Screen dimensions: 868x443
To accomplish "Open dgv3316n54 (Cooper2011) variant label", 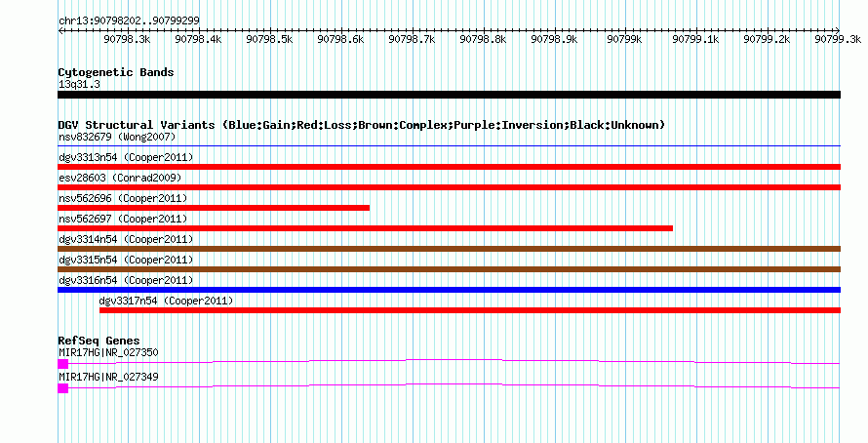I will [126, 280].
